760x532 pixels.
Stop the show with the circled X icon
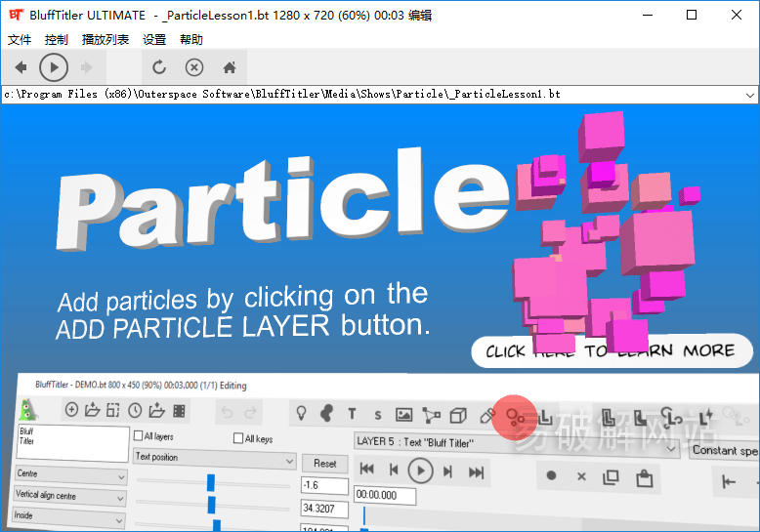point(194,67)
